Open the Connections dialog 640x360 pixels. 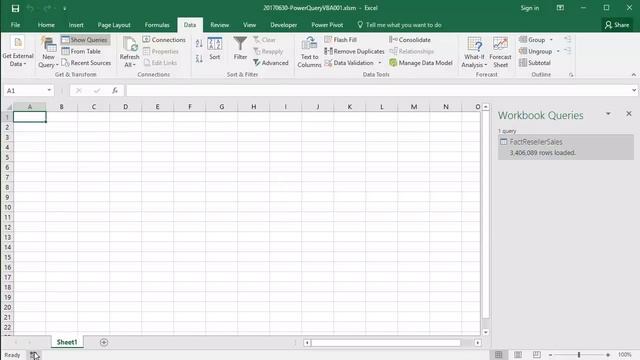click(164, 40)
